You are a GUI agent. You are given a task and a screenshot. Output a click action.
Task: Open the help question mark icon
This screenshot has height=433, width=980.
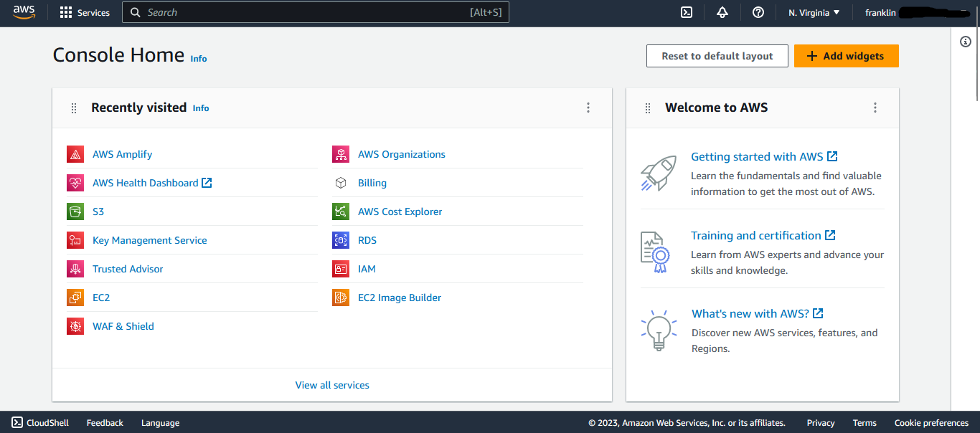pyautogui.click(x=758, y=12)
